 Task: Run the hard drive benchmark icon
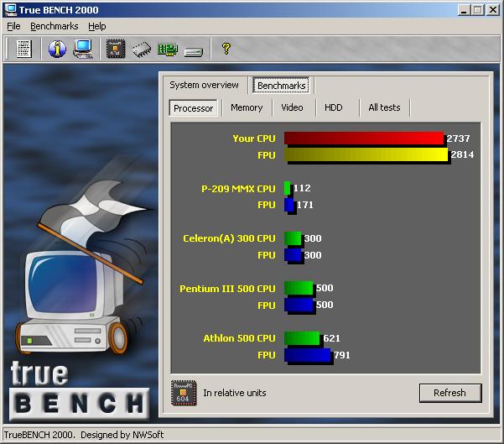(194, 52)
